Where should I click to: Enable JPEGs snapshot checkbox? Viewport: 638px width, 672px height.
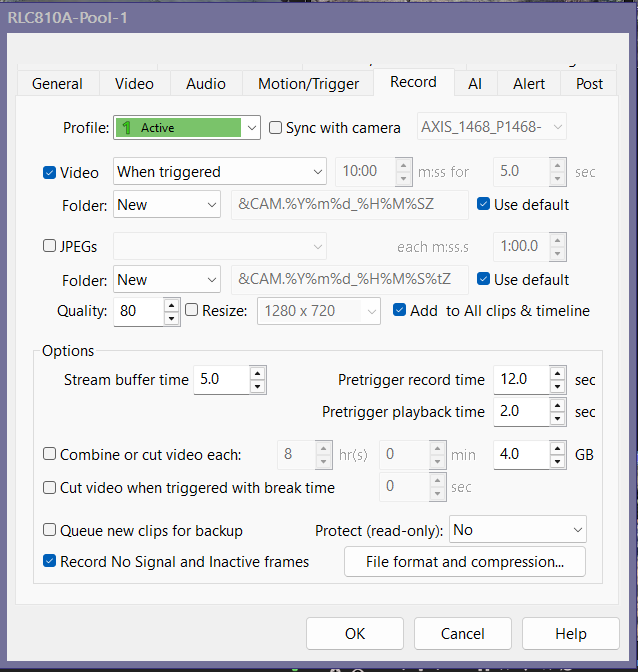tap(50, 246)
